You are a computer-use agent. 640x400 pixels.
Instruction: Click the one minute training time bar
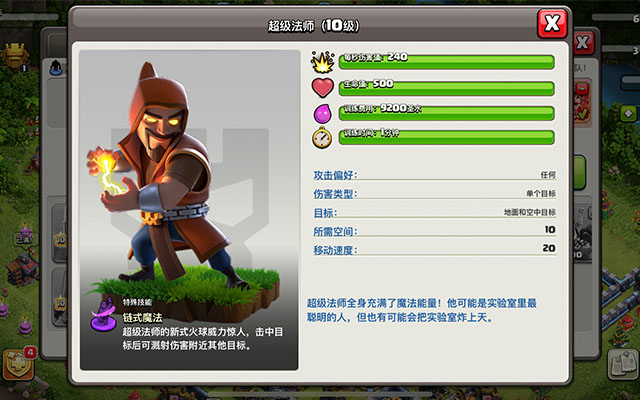[447, 137]
